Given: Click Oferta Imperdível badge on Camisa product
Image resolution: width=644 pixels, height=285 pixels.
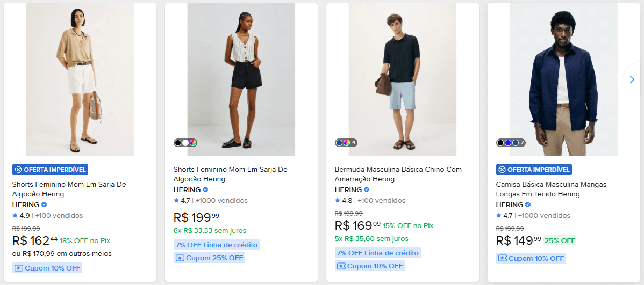Looking at the screenshot, I should [x=533, y=170].
